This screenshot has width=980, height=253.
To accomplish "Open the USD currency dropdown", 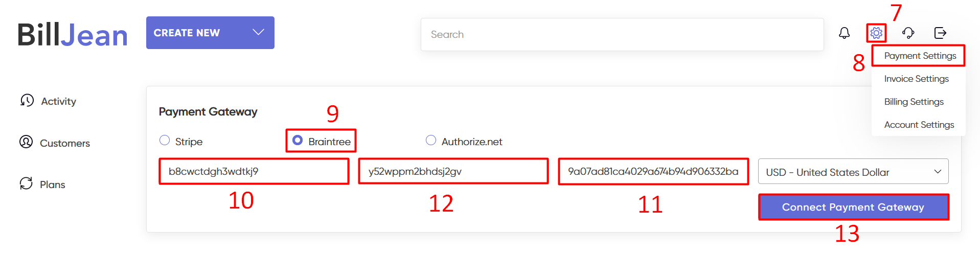I will pyautogui.click(x=853, y=172).
